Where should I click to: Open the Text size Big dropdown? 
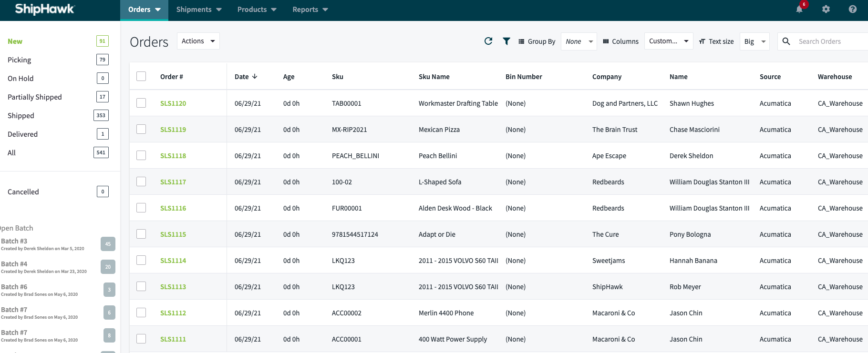click(x=754, y=41)
